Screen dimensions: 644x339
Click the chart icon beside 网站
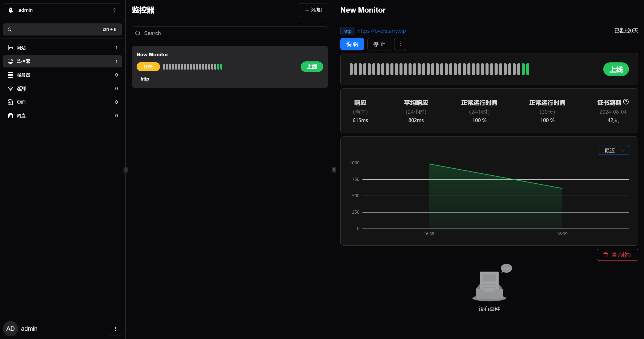(10, 48)
